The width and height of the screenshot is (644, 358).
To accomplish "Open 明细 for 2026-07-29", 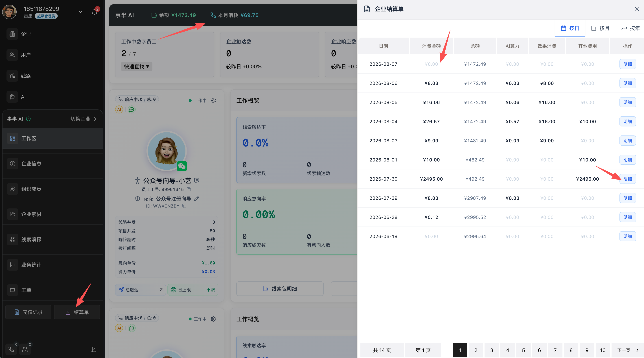I will click(628, 198).
